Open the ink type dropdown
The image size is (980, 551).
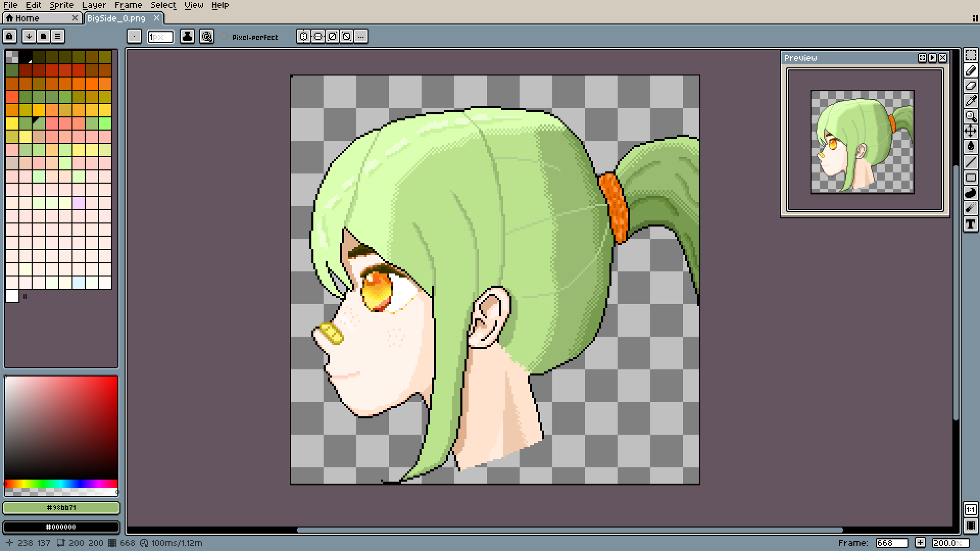click(x=187, y=36)
